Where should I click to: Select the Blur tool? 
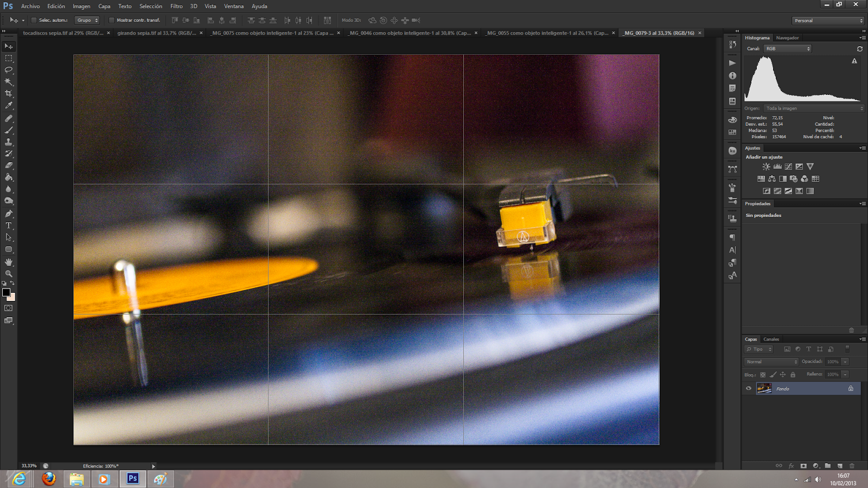[x=9, y=189]
